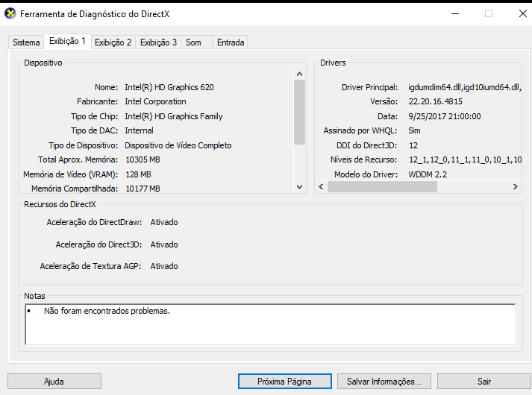Image resolution: width=532 pixels, height=395 pixels.
Task: Click the down arrow of Dispositivo scrollbar
Action: [300, 188]
